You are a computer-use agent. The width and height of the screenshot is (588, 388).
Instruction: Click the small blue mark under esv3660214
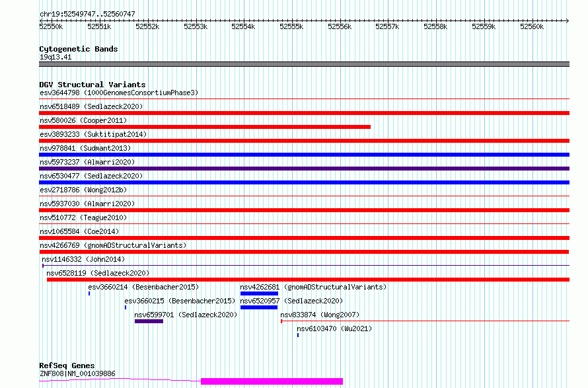[x=89, y=293]
